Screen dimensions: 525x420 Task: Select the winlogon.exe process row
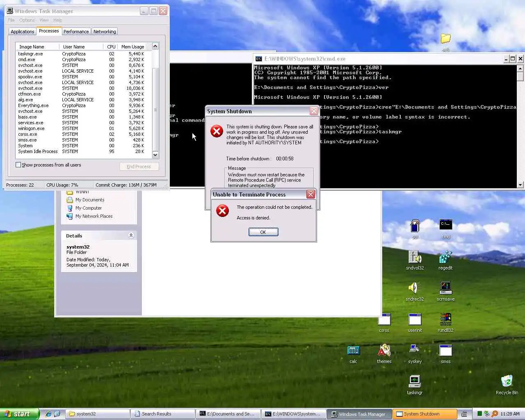[84, 128]
